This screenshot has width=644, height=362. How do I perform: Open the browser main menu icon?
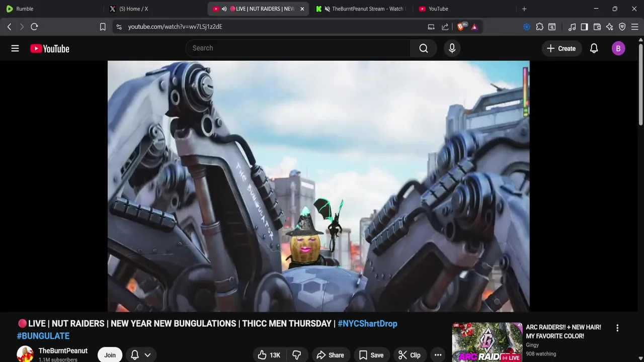click(634, 27)
